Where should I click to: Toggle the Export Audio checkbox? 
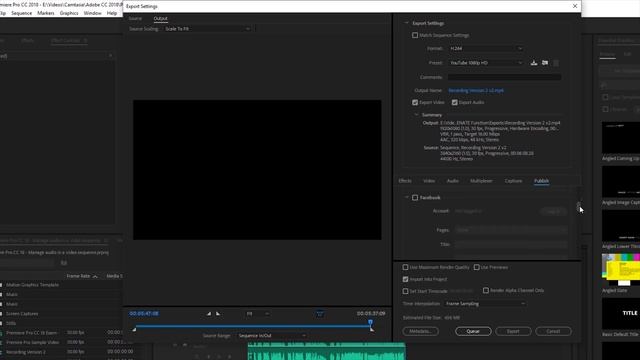click(454, 102)
